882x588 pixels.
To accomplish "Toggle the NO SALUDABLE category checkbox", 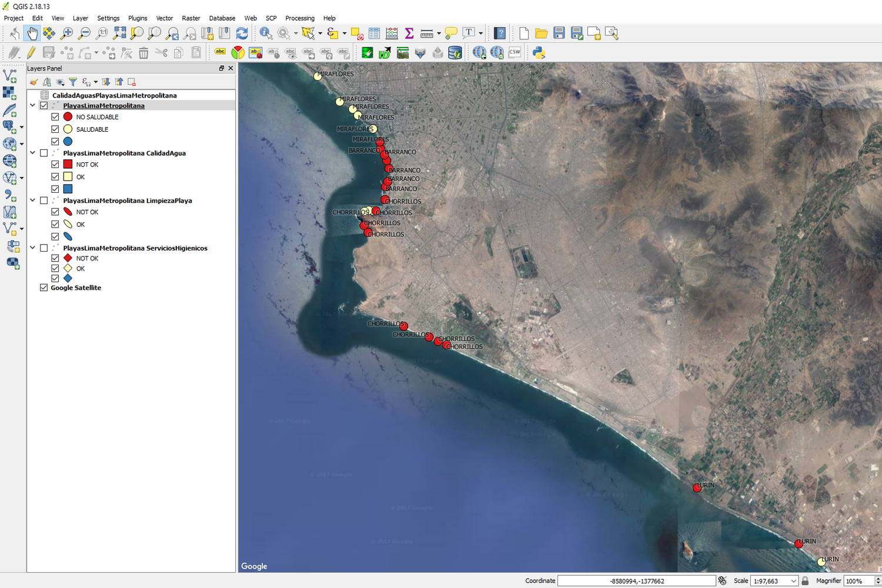I will coord(55,117).
